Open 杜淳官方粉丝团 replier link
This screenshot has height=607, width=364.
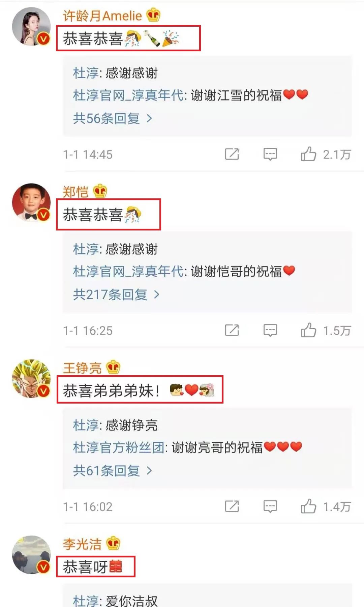pos(119,448)
